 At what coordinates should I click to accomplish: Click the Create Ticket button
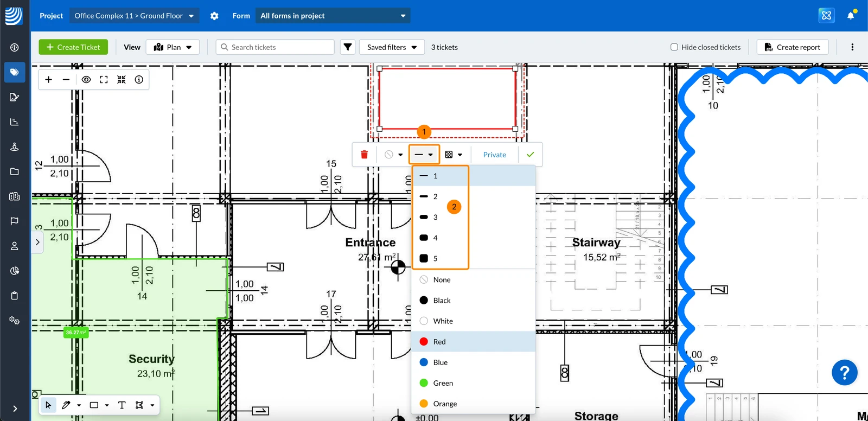pyautogui.click(x=73, y=47)
